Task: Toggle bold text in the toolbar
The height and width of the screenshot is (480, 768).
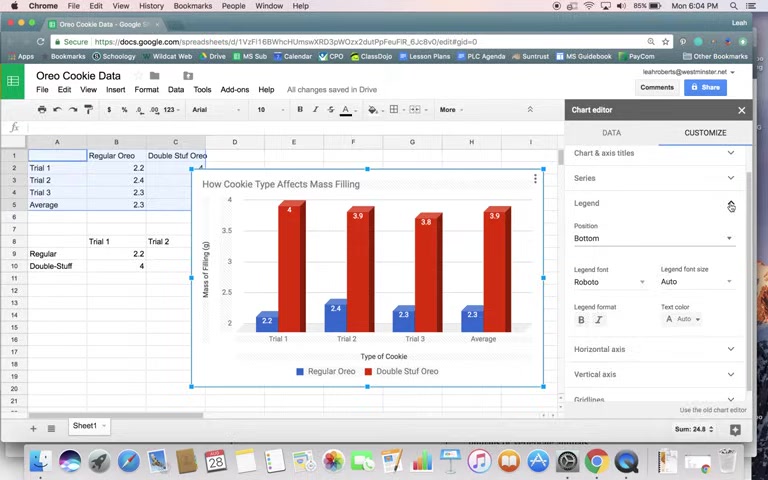Action: coord(300,110)
